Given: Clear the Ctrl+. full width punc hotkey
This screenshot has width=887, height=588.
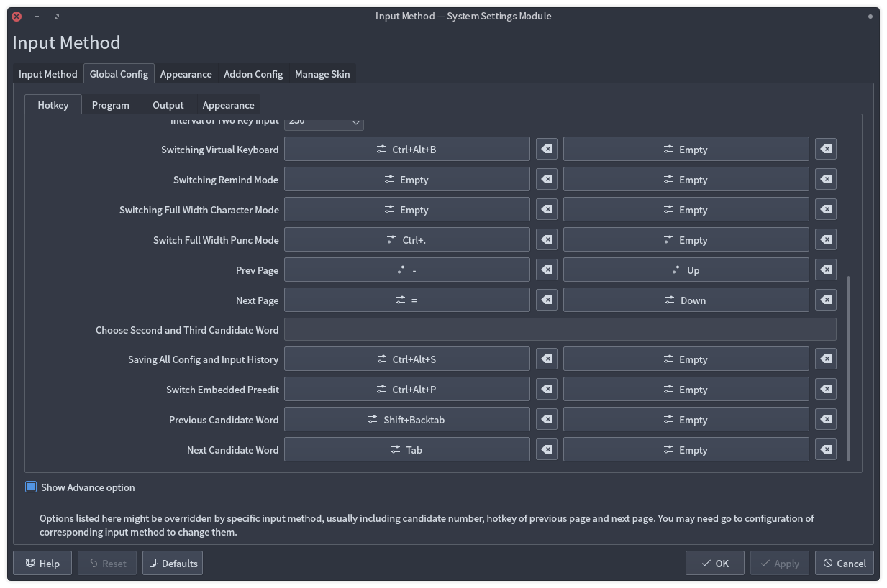Looking at the screenshot, I should [x=547, y=240].
